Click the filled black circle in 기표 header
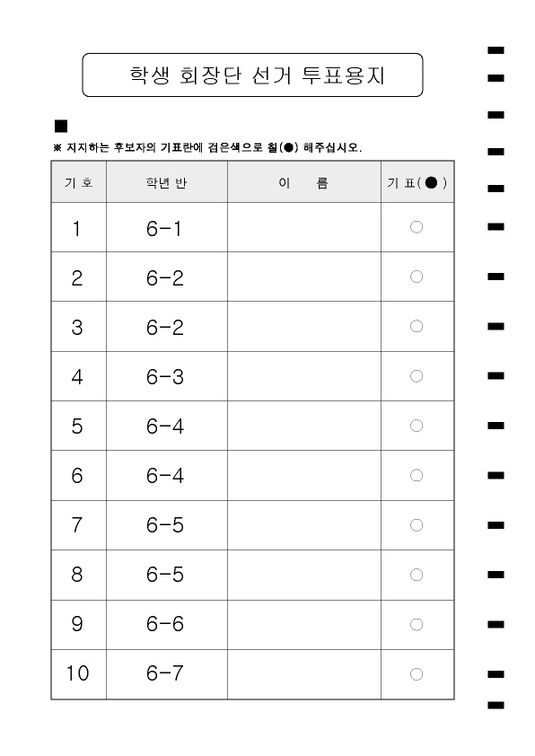This screenshot has height=756, width=535. pos(432,182)
